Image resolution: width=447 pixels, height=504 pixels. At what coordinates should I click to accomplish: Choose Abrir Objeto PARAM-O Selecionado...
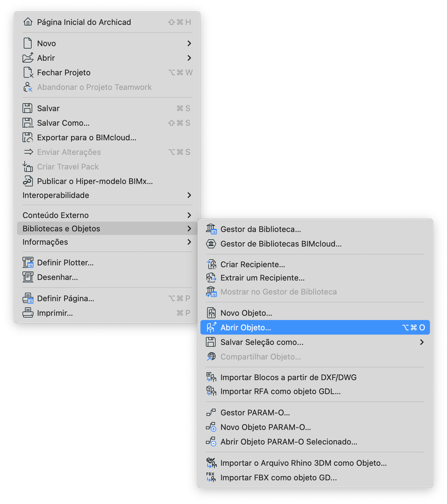(x=315, y=441)
